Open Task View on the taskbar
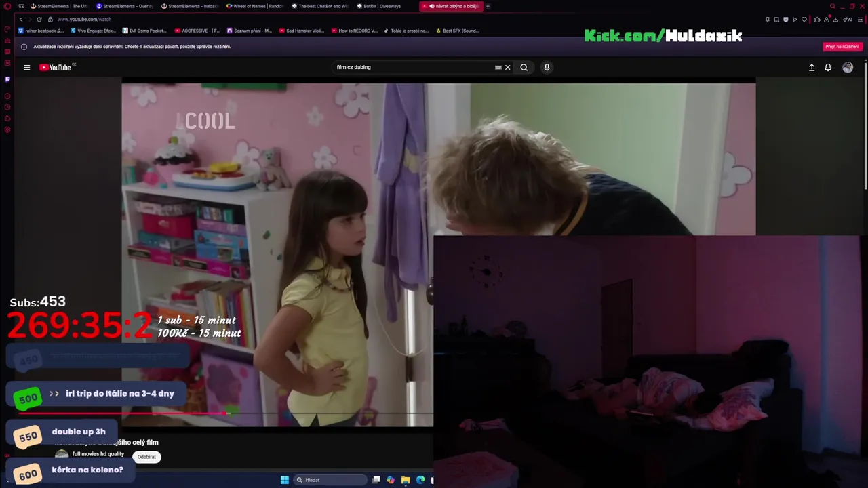Image resolution: width=868 pixels, height=488 pixels. 376,480
